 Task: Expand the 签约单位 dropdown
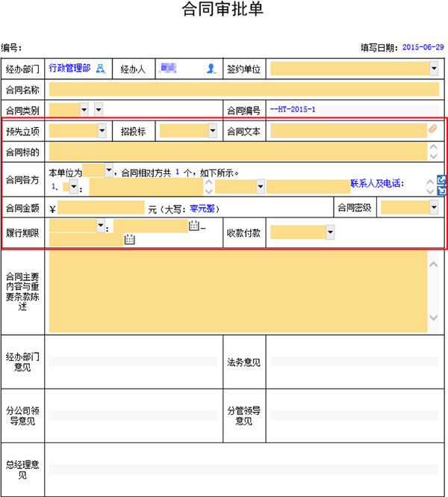[x=434, y=69]
